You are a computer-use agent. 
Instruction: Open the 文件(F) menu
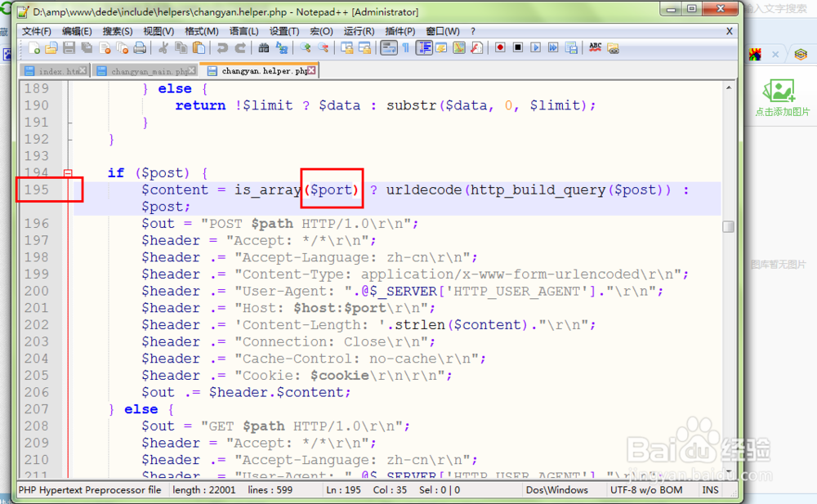click(37, 31)
